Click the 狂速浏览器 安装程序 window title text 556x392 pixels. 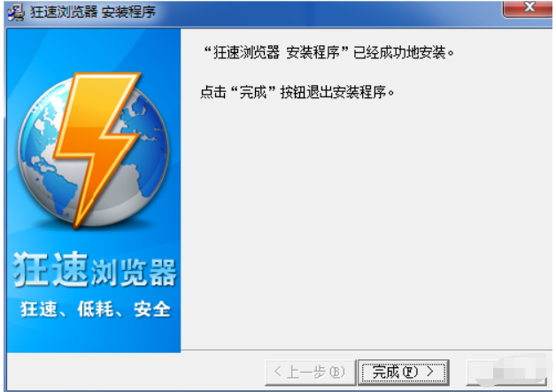[x=93, y=12]
